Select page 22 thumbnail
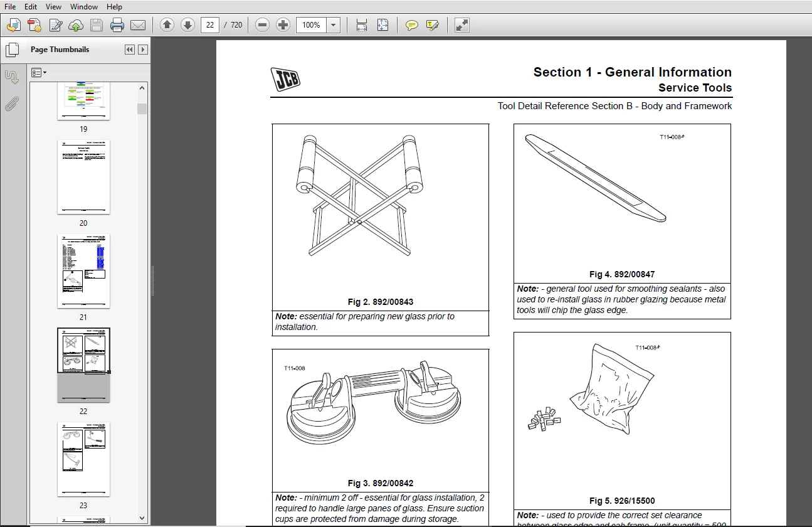812x527 pixels. click(x=83, y=365)
